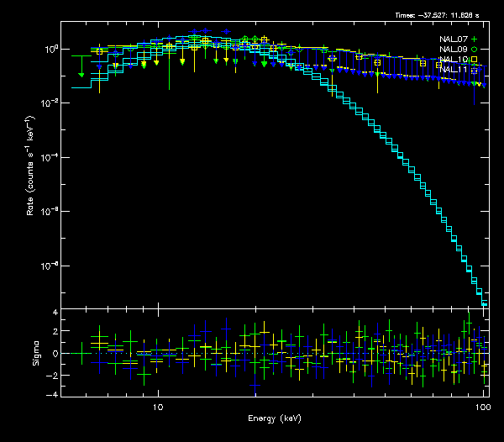Select the NAI_11 legend label
This screenshot has width=504, height=442.
tap(454, 69)
